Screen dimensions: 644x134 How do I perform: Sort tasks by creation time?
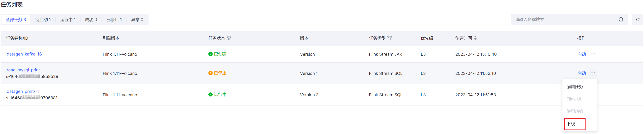coord(475,38)
